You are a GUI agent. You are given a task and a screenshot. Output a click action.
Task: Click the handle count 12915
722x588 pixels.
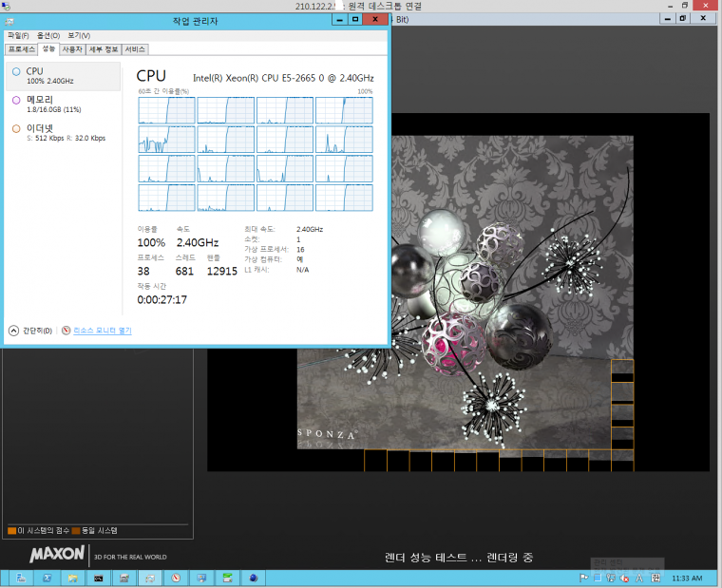[x=222, y=272]
